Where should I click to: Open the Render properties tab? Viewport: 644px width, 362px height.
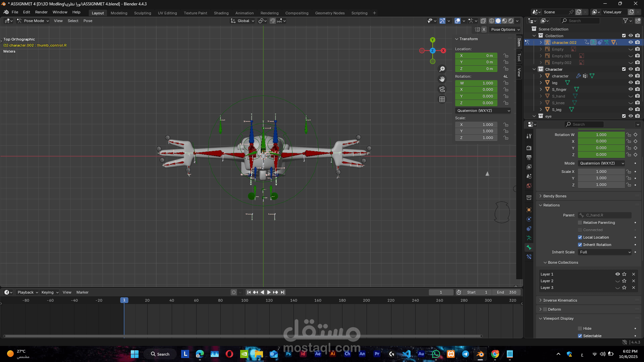coord(529,148)
